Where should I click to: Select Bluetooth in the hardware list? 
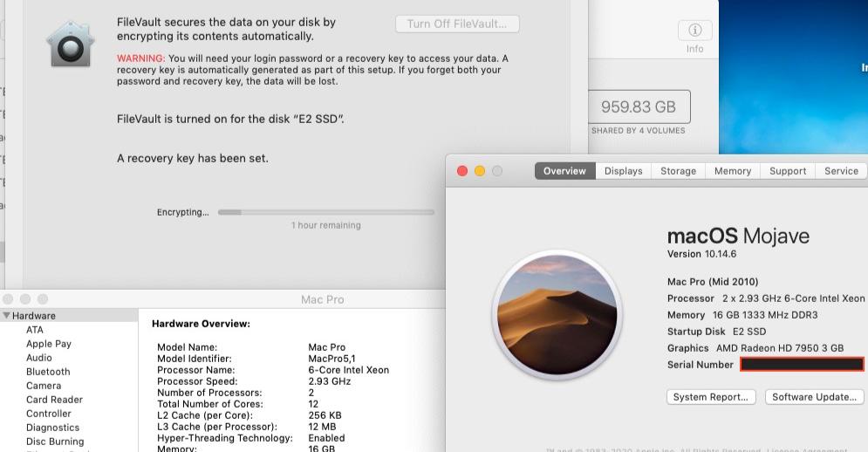point(48,372)
